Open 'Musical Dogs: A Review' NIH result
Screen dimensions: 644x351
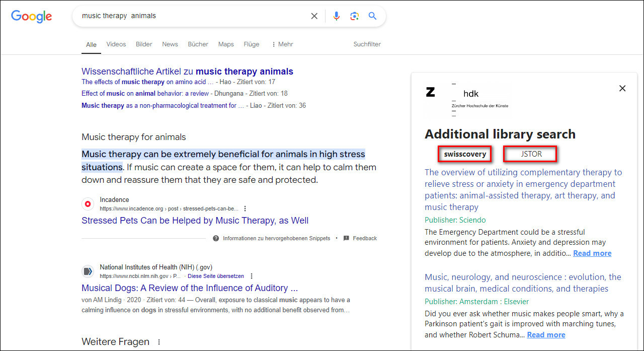[190, 288]
